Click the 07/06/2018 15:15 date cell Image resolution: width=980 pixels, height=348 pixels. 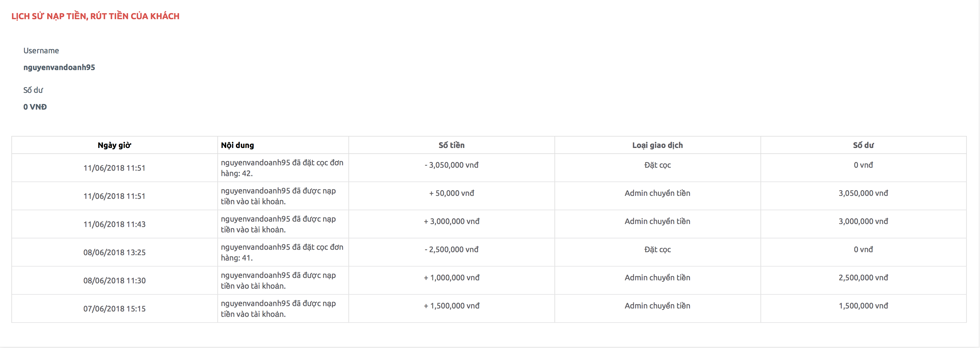click(115, 308)
